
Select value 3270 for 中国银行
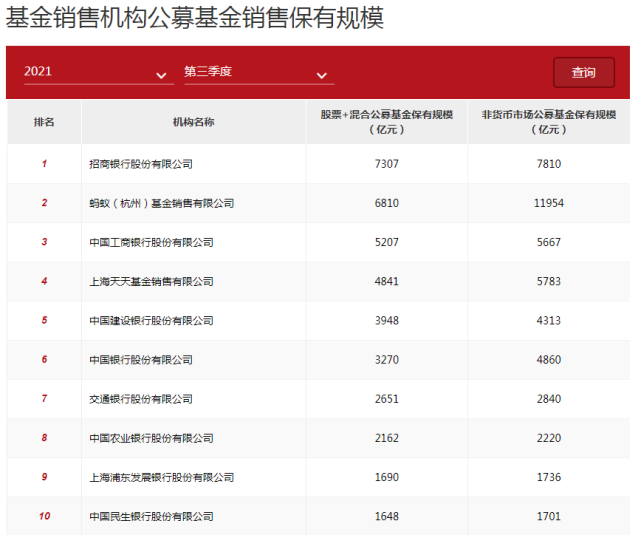tap(387, 360)
